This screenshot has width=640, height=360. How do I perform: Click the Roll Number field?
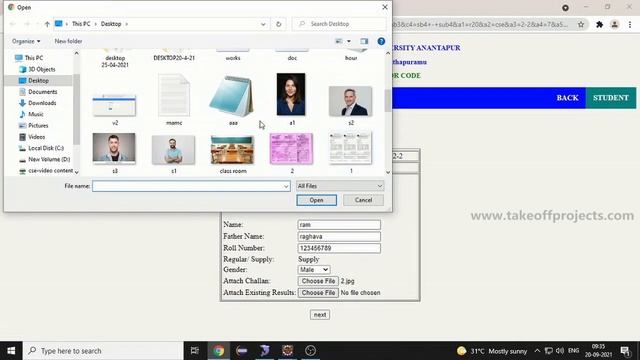(339, 248)
